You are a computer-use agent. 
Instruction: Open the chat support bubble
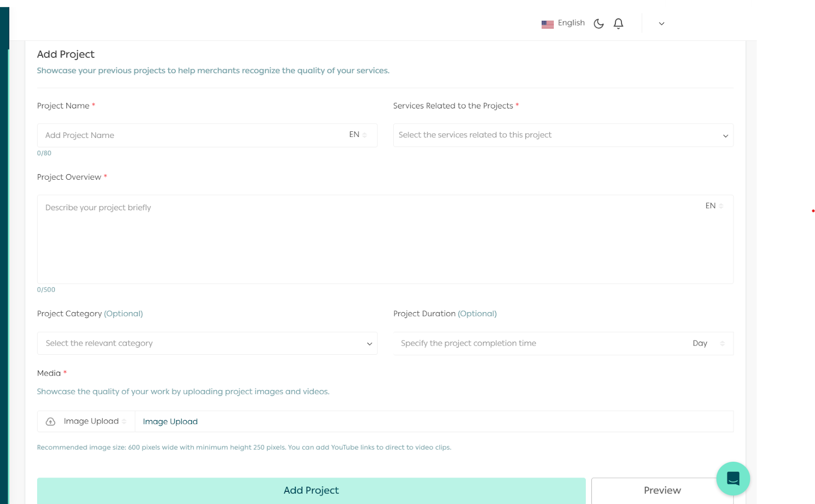click(732, 479)
